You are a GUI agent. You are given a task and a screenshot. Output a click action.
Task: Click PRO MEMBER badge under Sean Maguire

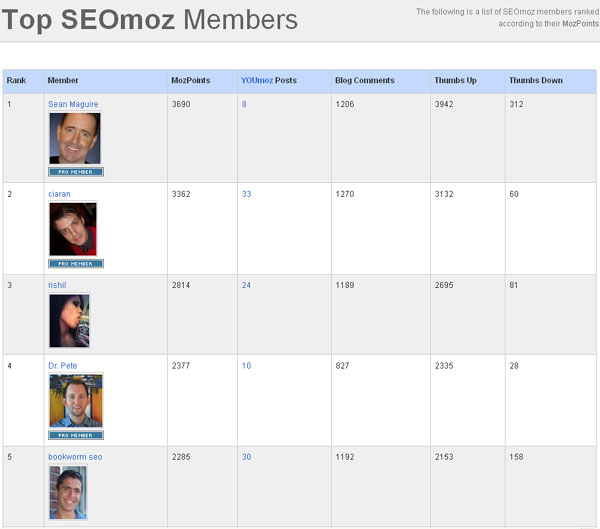[75, 172]
